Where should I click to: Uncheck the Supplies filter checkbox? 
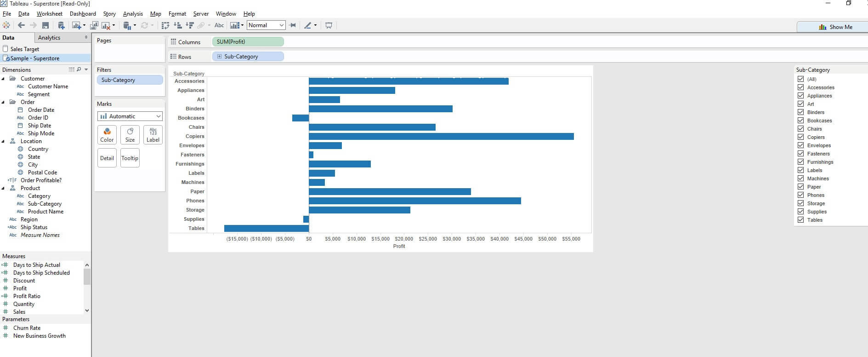point(801,212)
